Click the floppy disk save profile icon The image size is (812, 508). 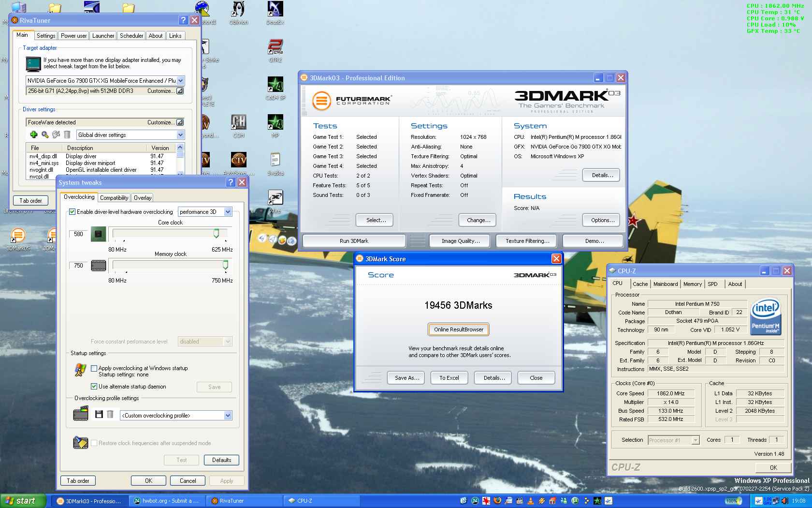coord(99,415)
